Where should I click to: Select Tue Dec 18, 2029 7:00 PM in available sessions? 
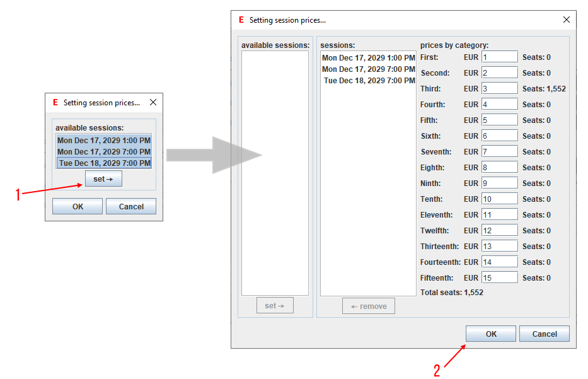click(x=104, y=163)
